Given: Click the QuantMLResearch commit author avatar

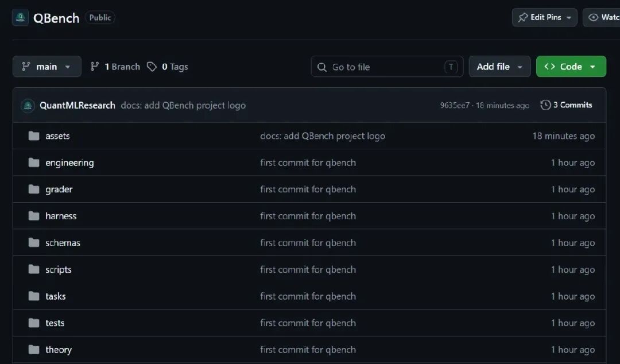Looking at the screenshot, I should pos(28,105).
